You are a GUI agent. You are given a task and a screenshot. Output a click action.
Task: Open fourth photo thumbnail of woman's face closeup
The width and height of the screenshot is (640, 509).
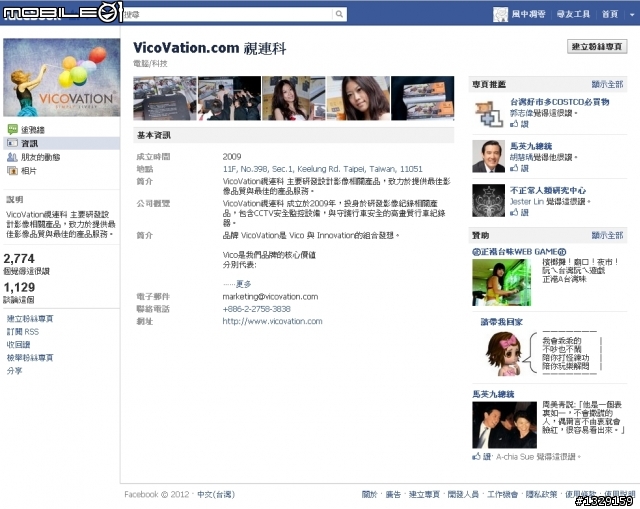358,98
